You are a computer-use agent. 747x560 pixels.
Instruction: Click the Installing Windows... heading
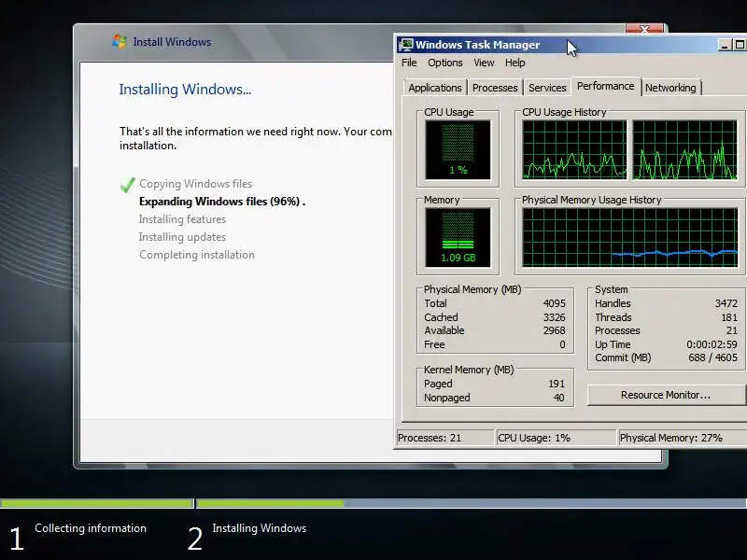point(185,90)
